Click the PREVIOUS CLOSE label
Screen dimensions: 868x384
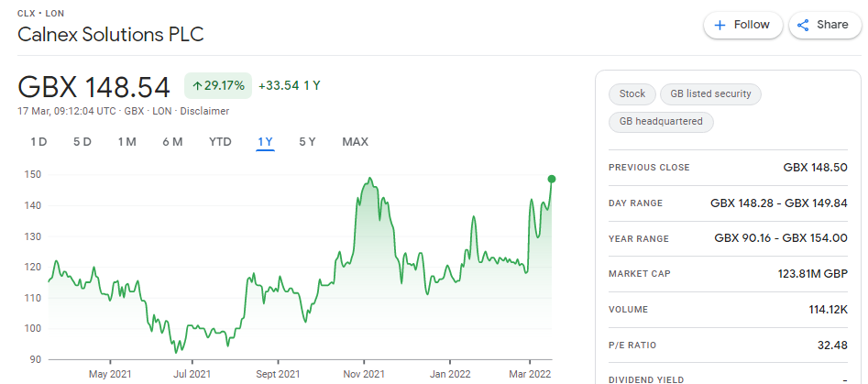(x=649, y=168)
